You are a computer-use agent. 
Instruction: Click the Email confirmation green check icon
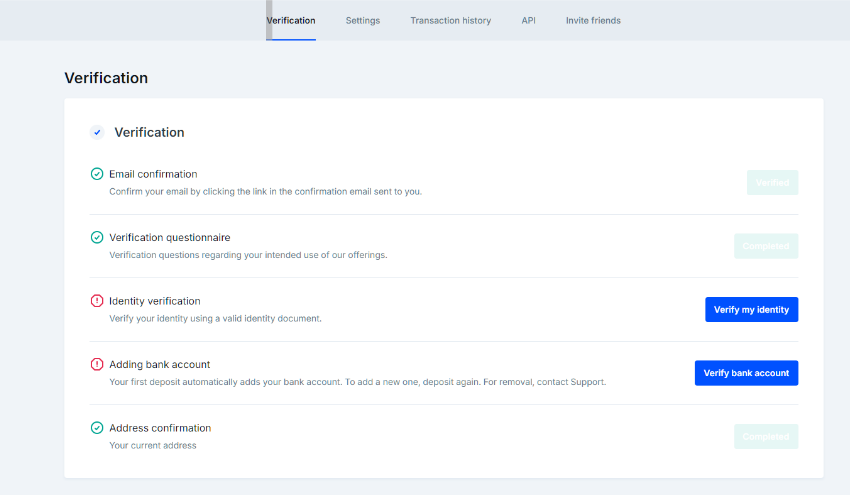coord(97,174)
